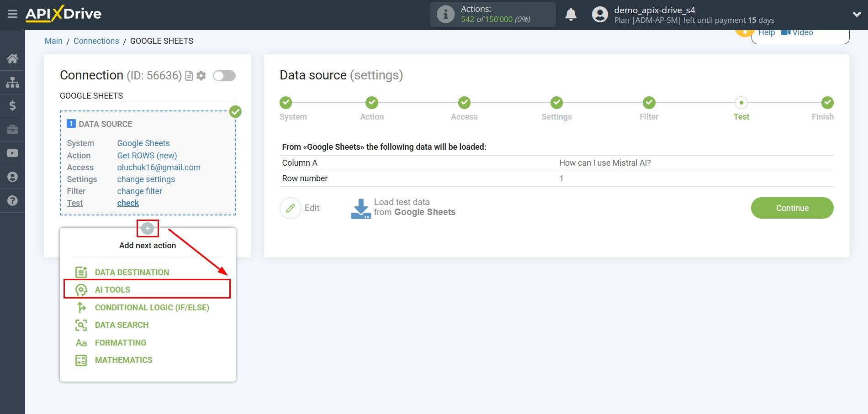
Task: Select Conditional Logic (If/Else) entry
Action: pos(152,307)
